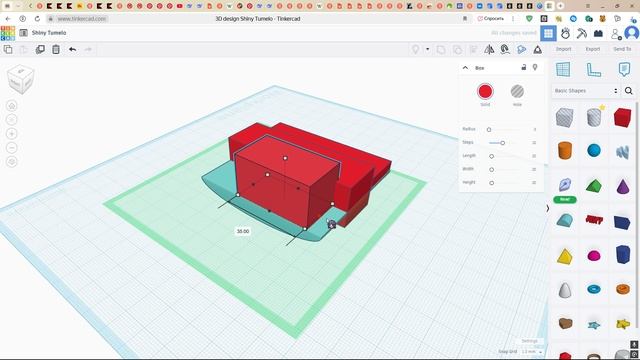Select the Ruler tool

pyautogui.click(x=593, y=69)
